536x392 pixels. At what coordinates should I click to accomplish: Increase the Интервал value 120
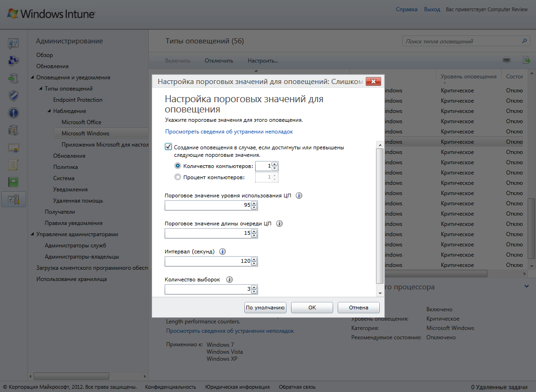[254, 259]
